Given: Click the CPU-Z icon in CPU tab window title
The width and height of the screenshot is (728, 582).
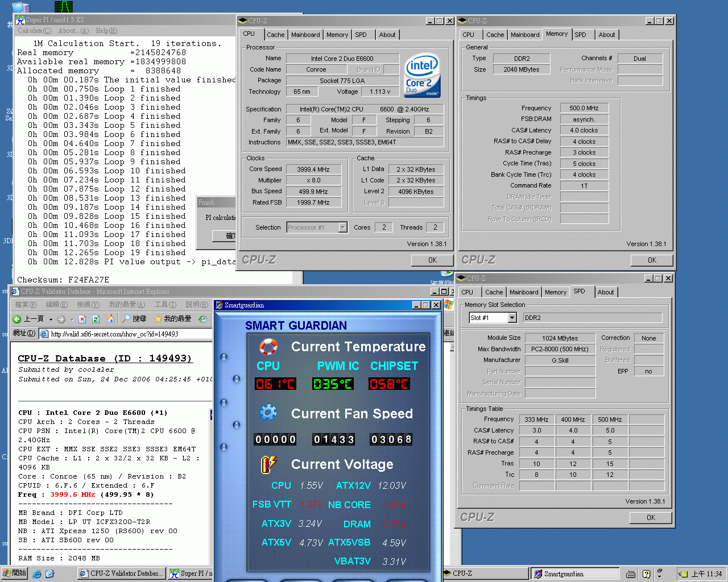Looking at the screenshot, I should click(x=243, y=21).
